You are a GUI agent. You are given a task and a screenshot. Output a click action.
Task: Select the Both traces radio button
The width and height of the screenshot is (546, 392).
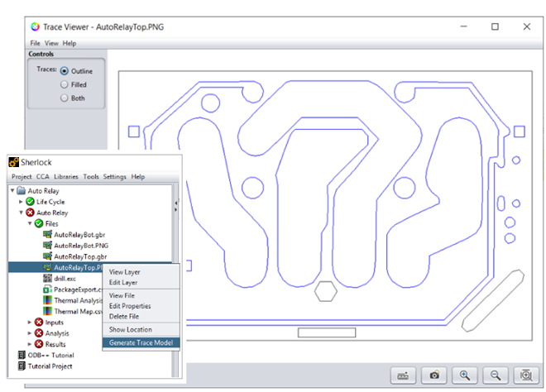click(64, 98)
